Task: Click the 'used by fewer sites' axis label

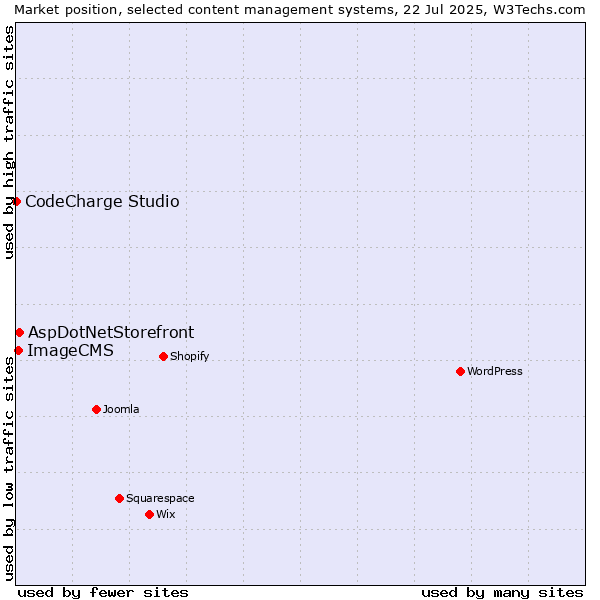Action: (x=103, y=593)
